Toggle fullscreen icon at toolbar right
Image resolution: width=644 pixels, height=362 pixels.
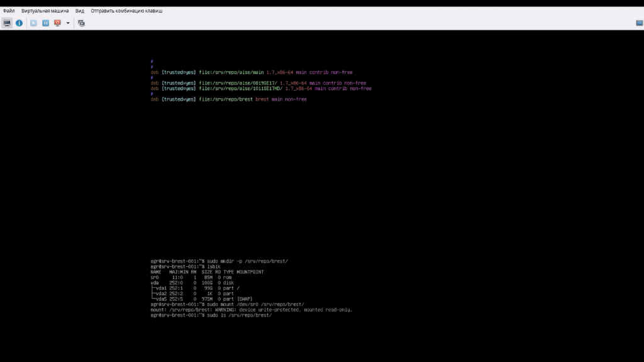point(639,23)
